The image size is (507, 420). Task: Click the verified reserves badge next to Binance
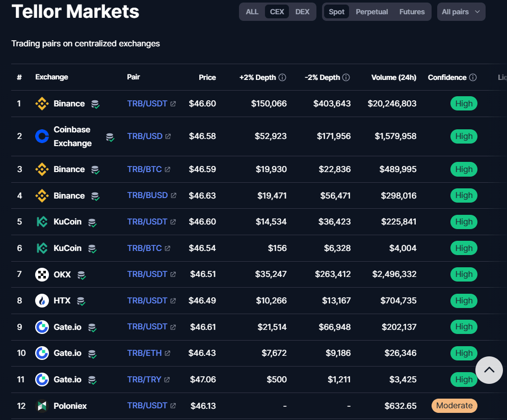(95, 103)
